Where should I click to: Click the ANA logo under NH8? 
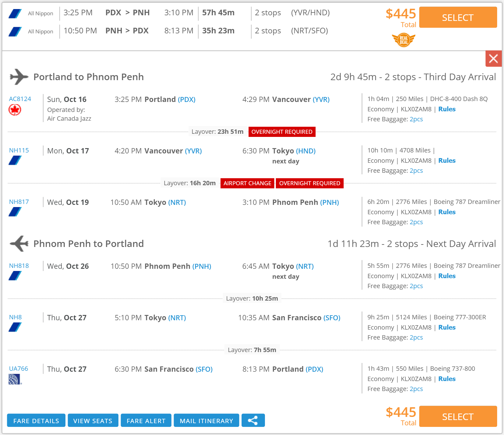(15, 327)
